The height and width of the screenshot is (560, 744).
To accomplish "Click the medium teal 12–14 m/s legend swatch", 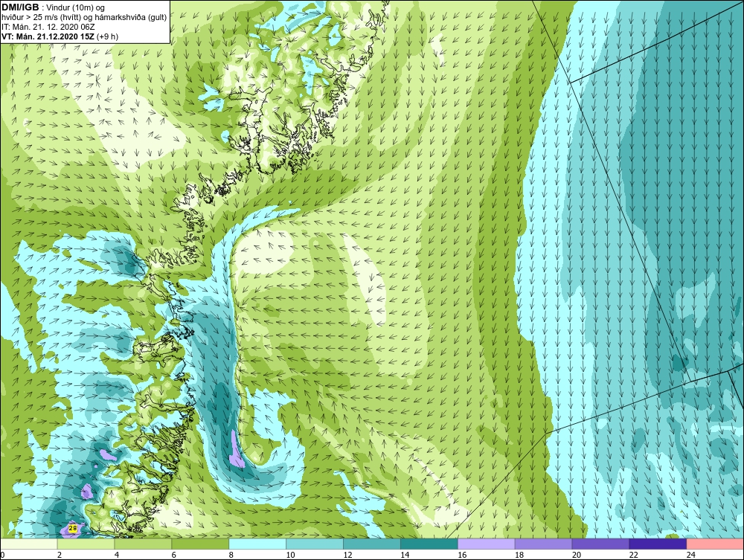I will pos(372,544).
